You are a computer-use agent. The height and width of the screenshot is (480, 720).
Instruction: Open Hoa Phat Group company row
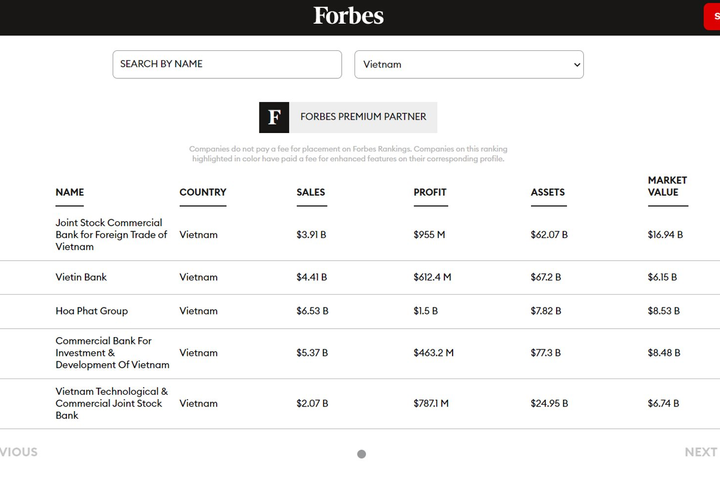(x=360, y=311)
